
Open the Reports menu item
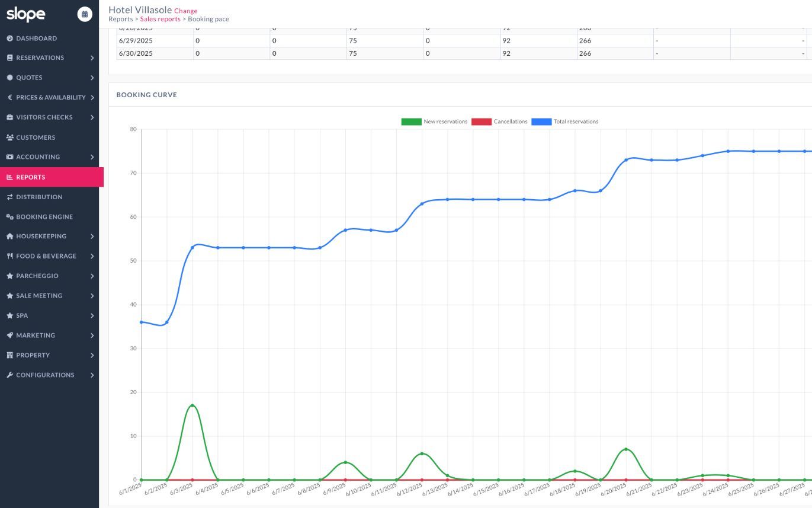pyautogui.click(x=31, y=177)
